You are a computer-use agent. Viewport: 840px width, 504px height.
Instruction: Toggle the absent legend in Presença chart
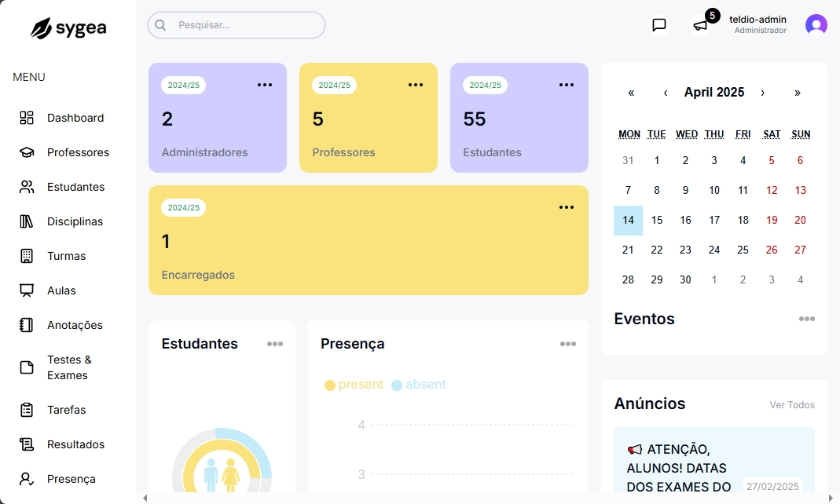coord(419,385)
